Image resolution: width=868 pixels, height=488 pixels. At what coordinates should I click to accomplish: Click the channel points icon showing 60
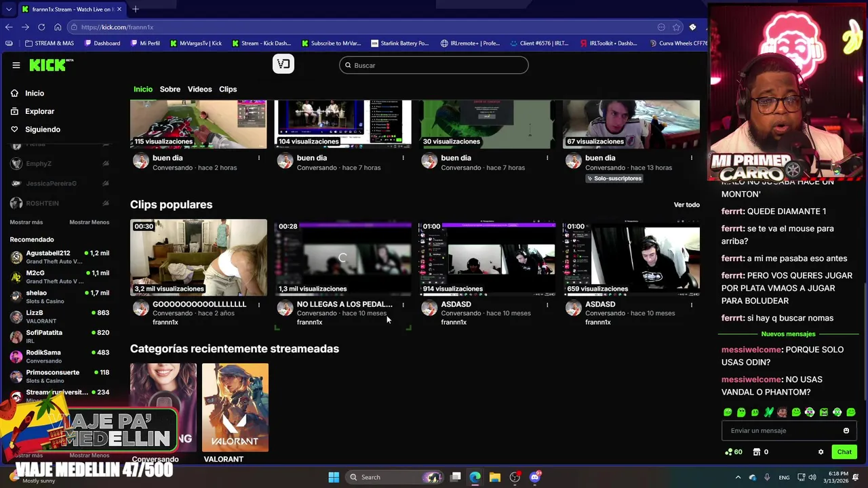click(733, 452)
